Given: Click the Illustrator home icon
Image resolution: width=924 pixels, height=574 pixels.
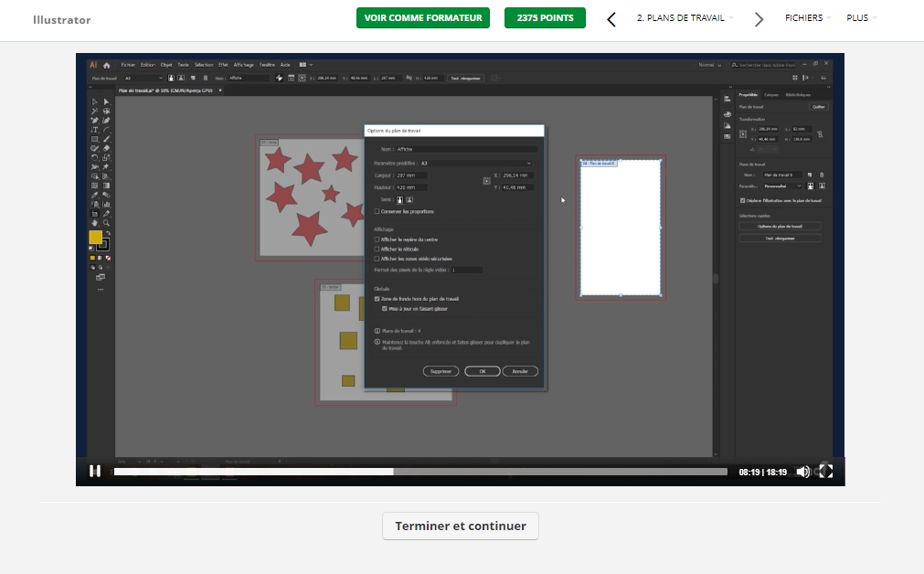Looking at the screenshot, I should (107, 65).
